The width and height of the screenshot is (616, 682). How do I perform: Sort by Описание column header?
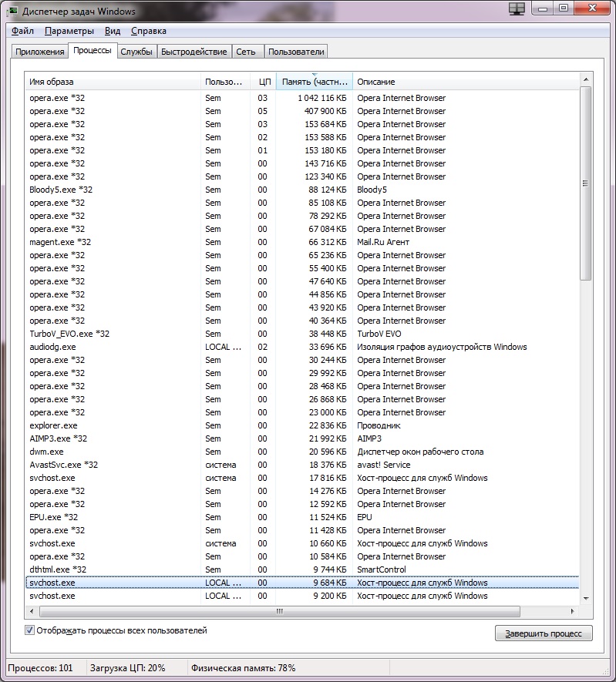click(466, 82)
